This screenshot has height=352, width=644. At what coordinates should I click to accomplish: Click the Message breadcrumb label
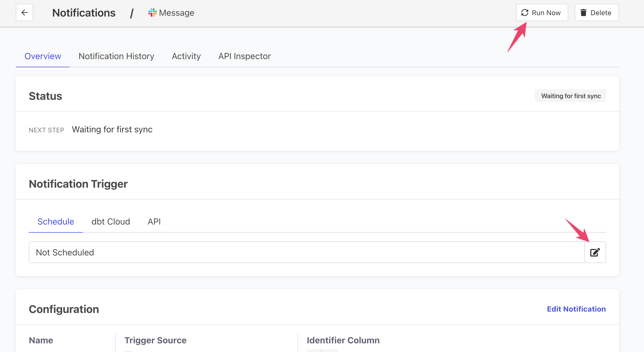176,13
